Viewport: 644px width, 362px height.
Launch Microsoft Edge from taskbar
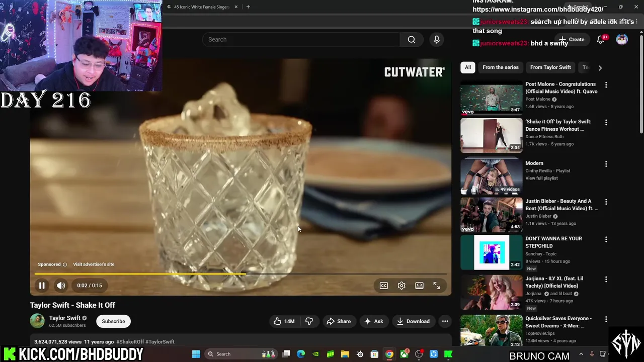click(301, 354)
